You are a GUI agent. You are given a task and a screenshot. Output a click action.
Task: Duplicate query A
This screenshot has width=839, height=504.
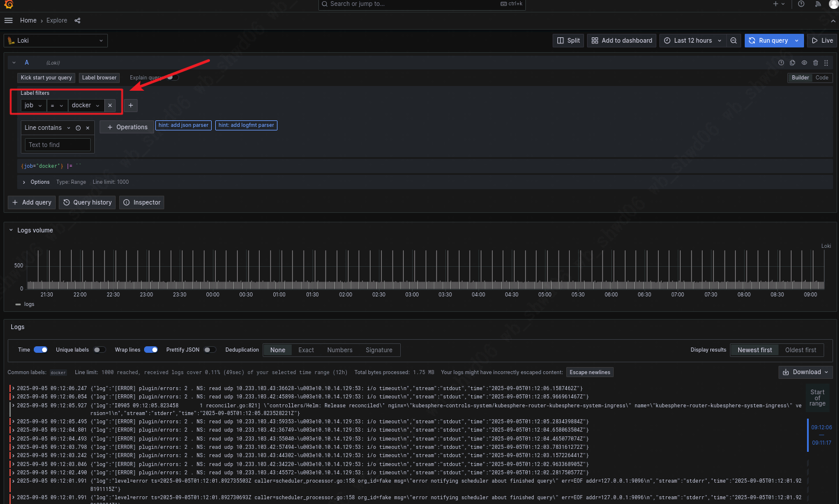(792, 62)
